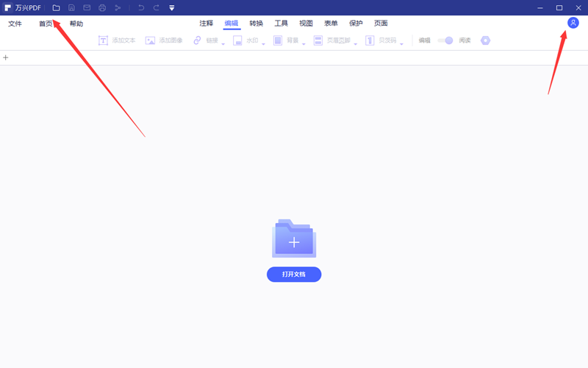Switch to the 注释 tab
This screenshot has width=588, height=368.
[x=206, y=24]
